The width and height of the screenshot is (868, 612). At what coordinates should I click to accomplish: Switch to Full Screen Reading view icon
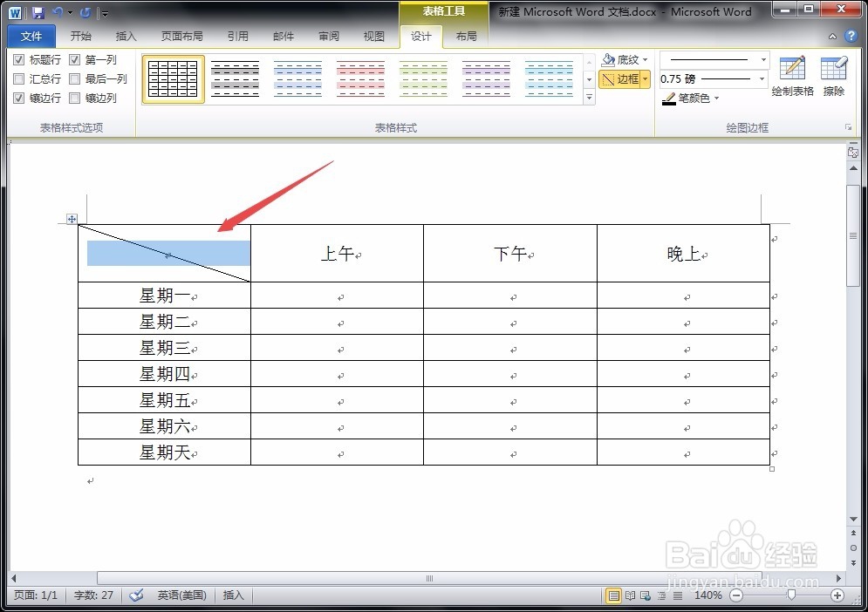pos(630,595)
